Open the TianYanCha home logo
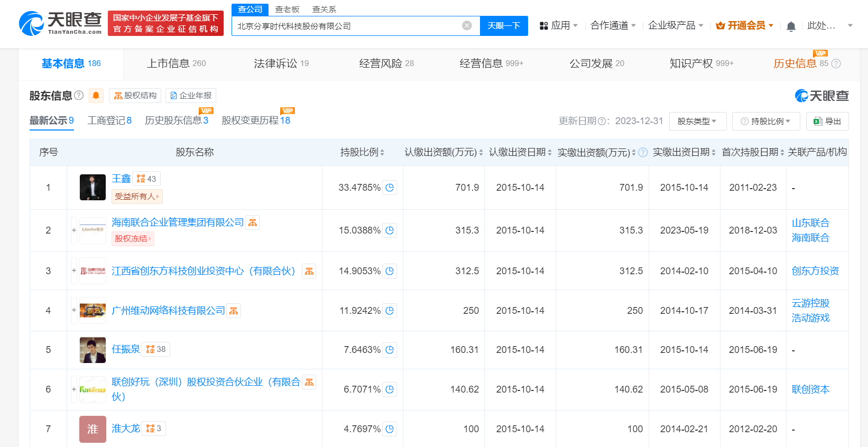This screenshot has width=868, height=447. [60, 24]
